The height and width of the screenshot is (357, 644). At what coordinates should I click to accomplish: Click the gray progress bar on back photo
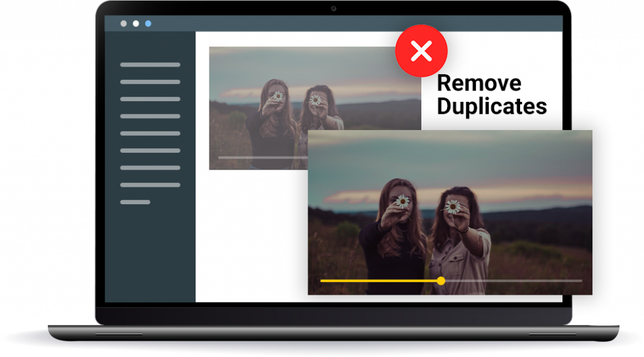[x=263, y=158]
